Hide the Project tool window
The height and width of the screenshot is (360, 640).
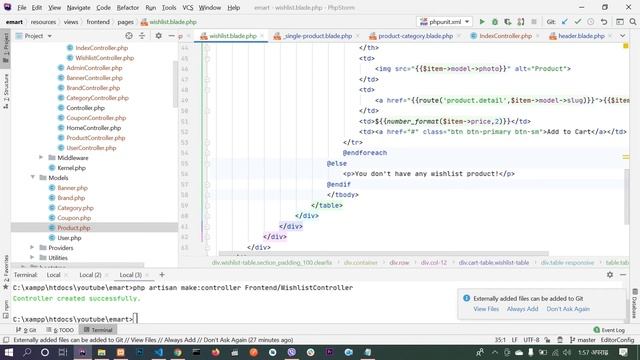pyautogui.click(x=171, y=36)
